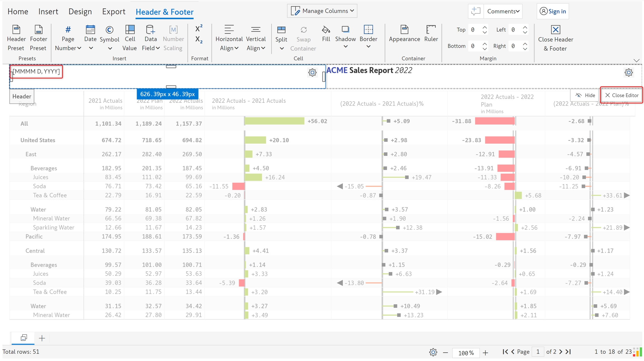Screen dimensions: 644x361
Task: Apply superscript format
Action: click(199, 28)
